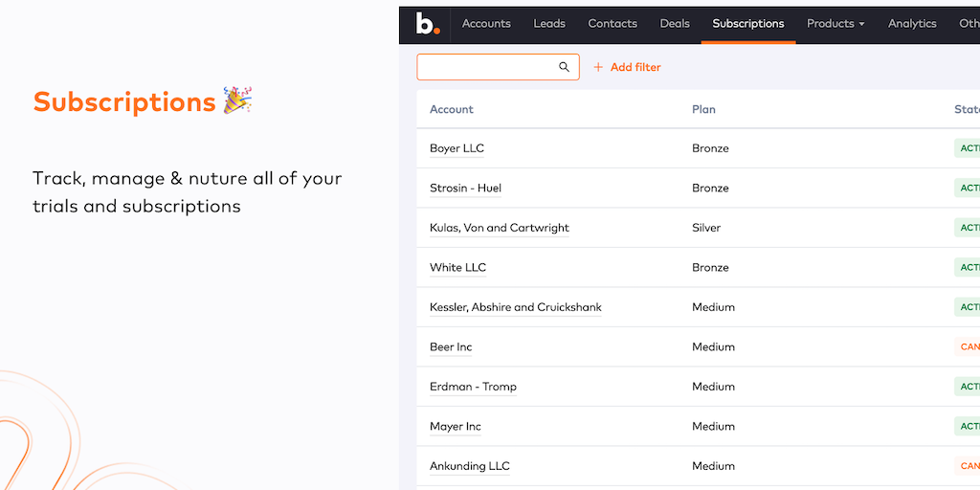Viewport: 980px width, 490px height.
Task: Open the Beer Inc account link
Action: click(451, 347)
